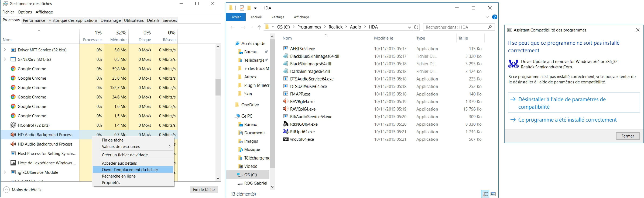Image resolution: width=644 pixels, height=198 pixels.
Task: Click the Hôte de l'expérience Windows icon
Action: [x=13, y=163]
